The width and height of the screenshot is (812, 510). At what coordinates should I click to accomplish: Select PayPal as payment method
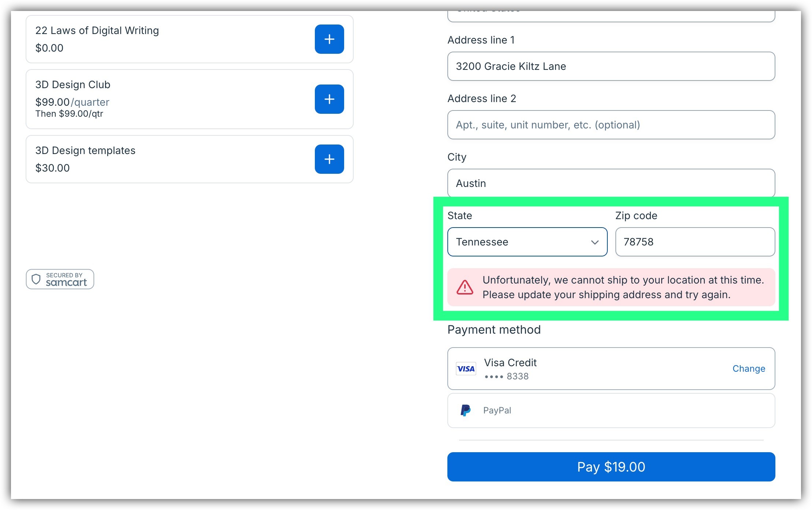click(x=611, y=410)
